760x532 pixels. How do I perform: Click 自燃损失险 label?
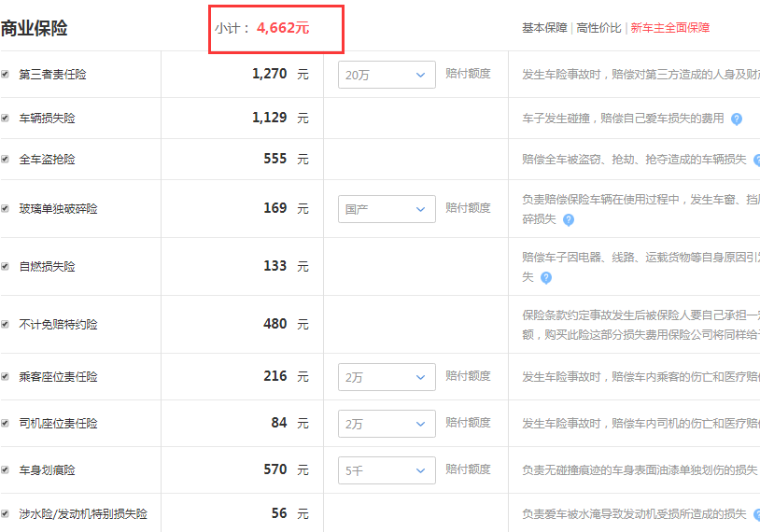tap(47, 266)
